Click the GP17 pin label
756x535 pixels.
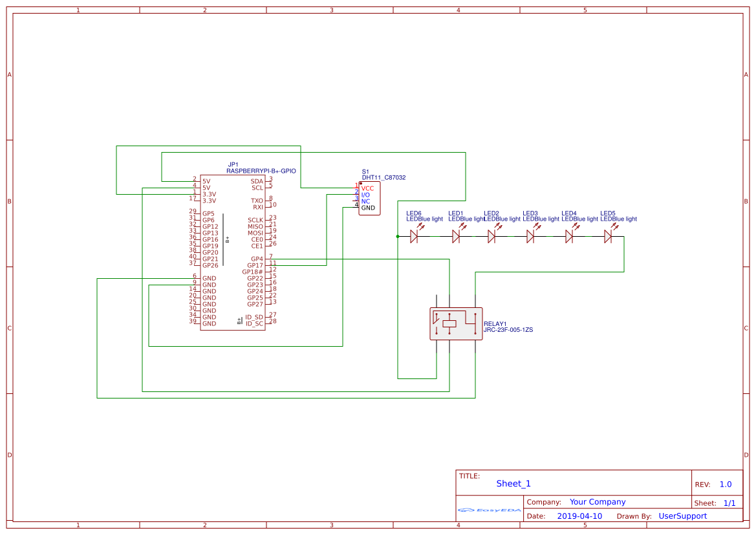coord(255,265)
